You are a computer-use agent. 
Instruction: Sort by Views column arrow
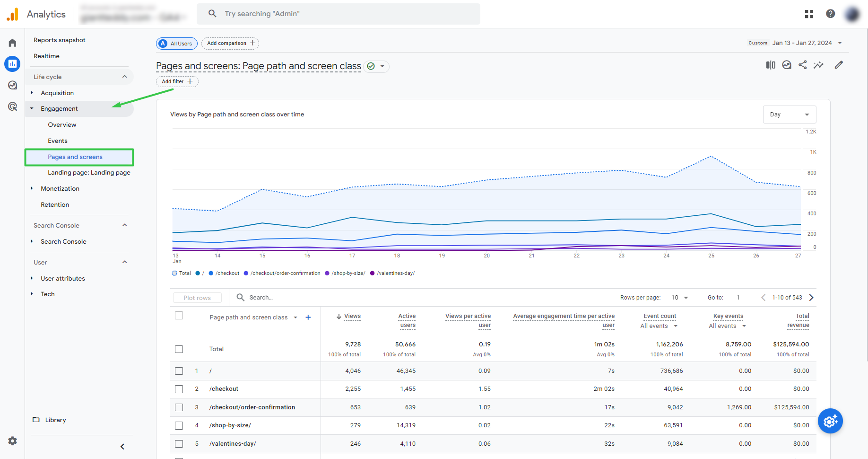click(339, 317)
